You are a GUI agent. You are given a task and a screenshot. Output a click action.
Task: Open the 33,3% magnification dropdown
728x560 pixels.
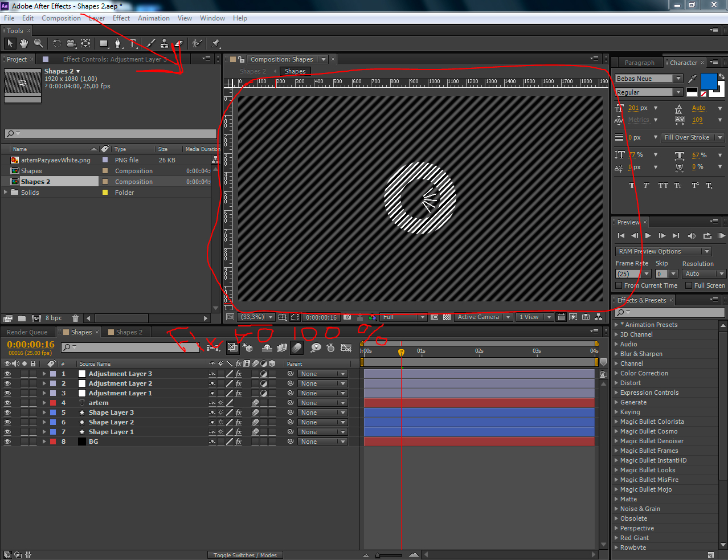click(x=257, y=317)
